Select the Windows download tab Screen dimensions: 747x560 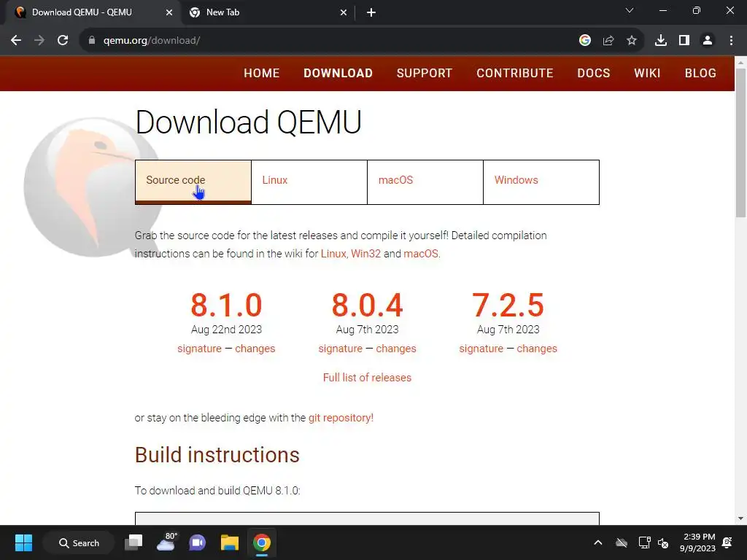tap(541, 182)
